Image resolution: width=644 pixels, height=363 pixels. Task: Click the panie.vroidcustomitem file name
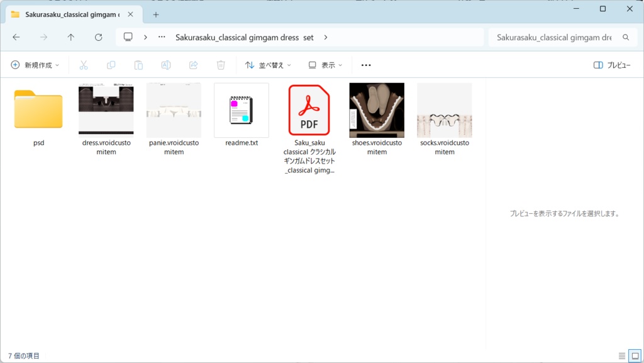(x=174, y=147)
